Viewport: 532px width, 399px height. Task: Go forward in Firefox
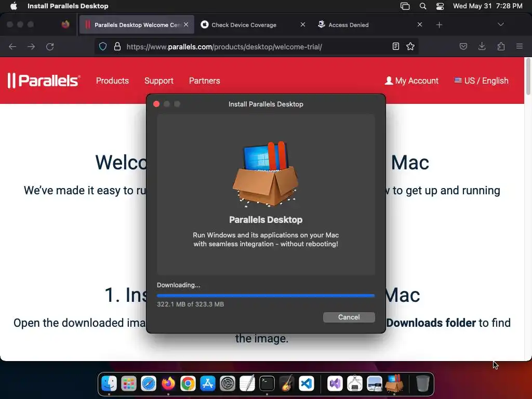[31, 46]
